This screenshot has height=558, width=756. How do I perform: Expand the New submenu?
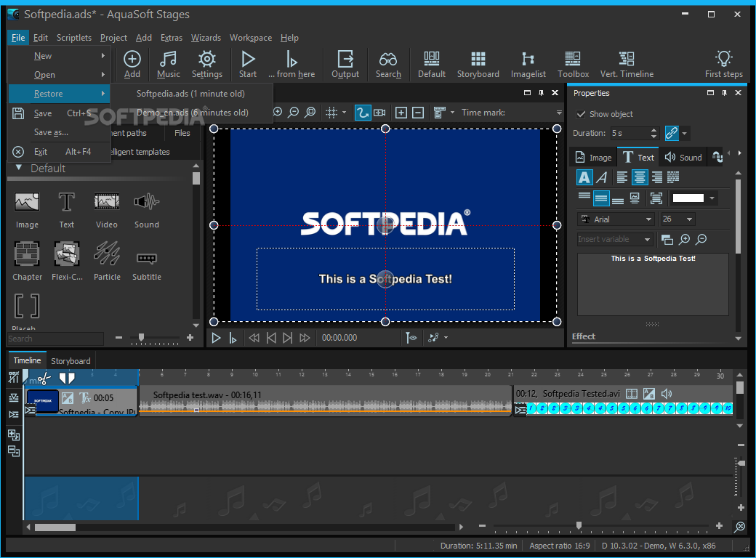coord(60,56)
